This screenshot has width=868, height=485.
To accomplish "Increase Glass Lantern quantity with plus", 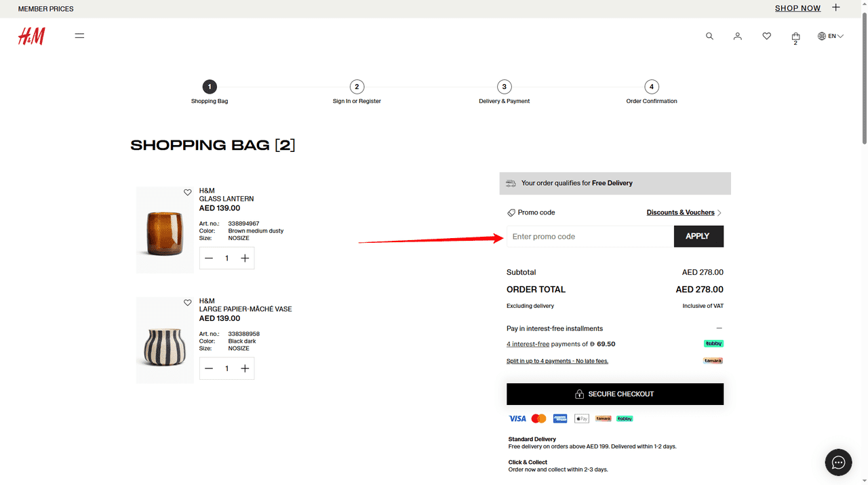I will pos(245,258).
